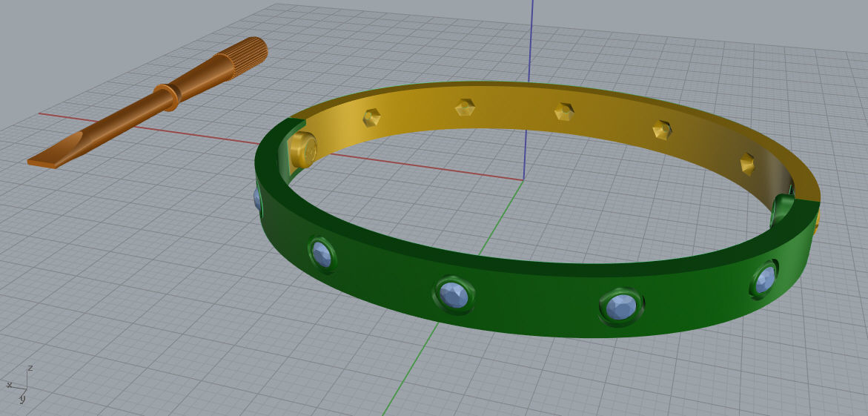Click the XYZ world axis icon
Viewport: 868px width, 416px height.
[19, 383]
